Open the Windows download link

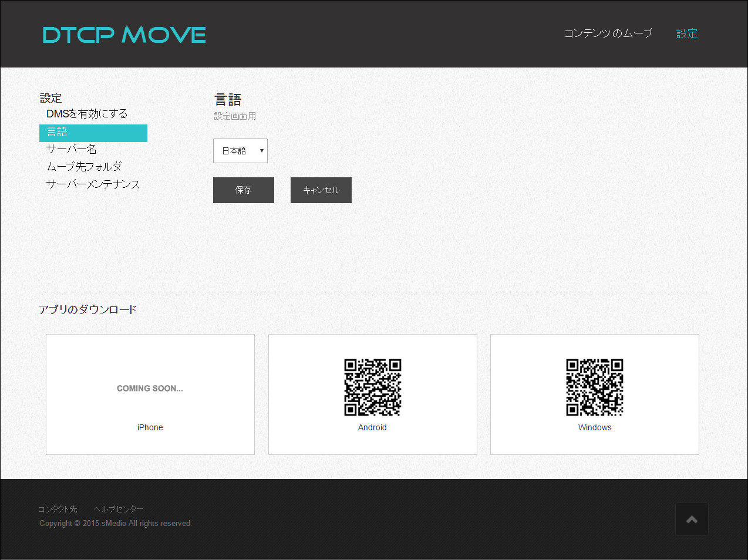(x=594, y=427)
